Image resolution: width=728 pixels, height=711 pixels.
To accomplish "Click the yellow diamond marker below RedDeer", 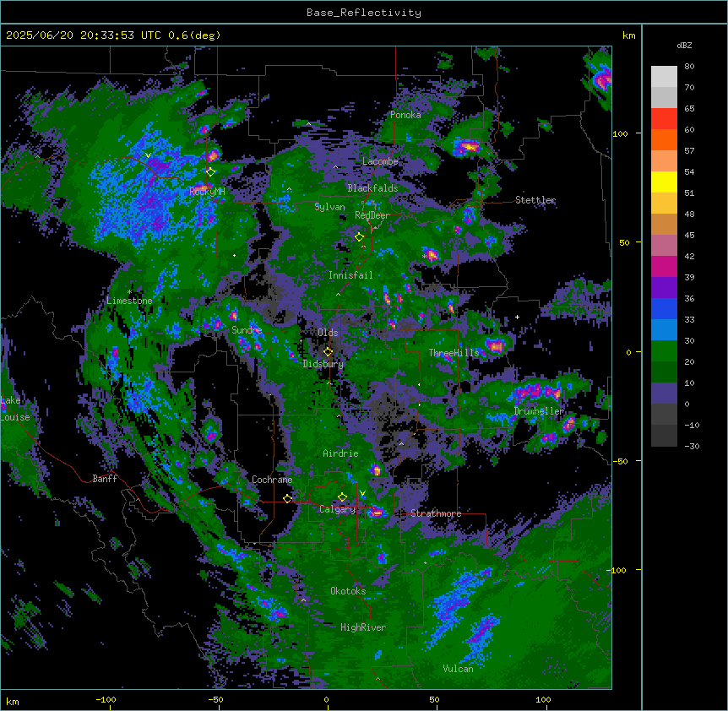I will pos(359,237).
